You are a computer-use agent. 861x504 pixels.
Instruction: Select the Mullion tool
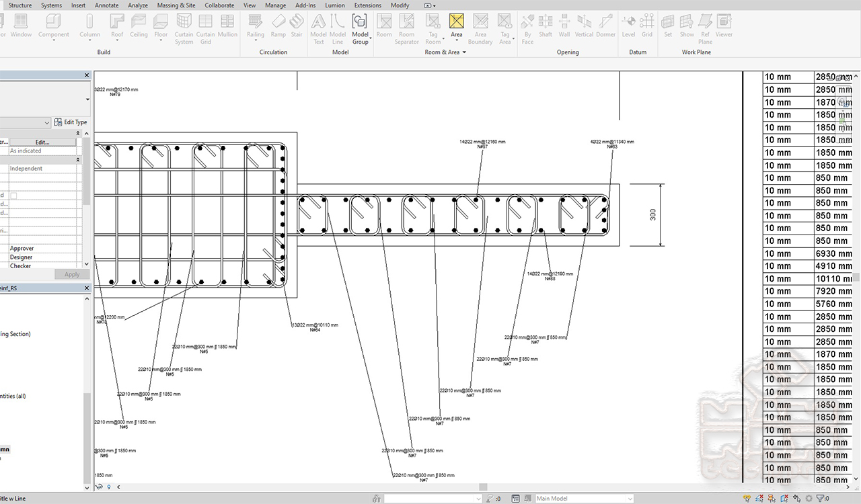click(227, 27)
